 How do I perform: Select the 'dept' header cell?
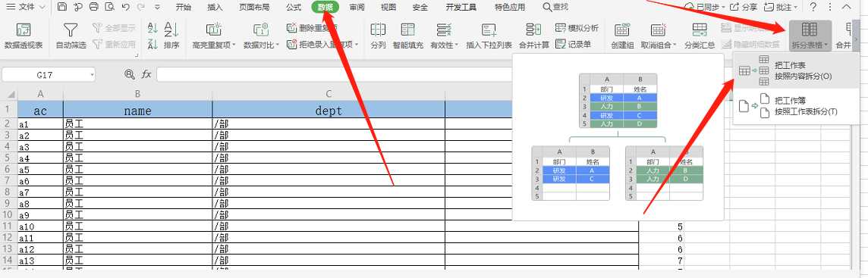[x=329, y=110]
